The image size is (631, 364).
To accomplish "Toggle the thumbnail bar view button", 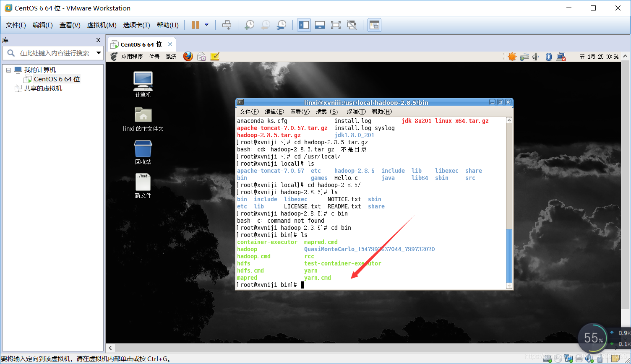I will tap(320, 25).
